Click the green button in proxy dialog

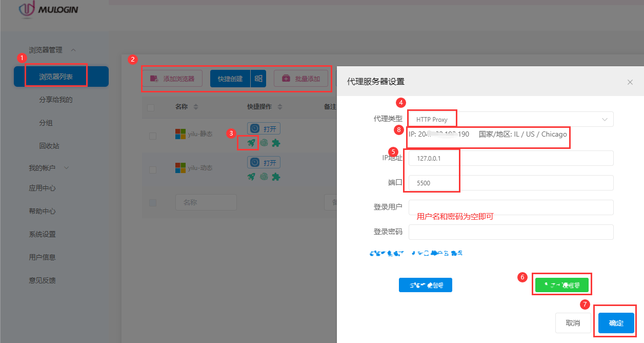pyautogui.click(x=562, y=285)
